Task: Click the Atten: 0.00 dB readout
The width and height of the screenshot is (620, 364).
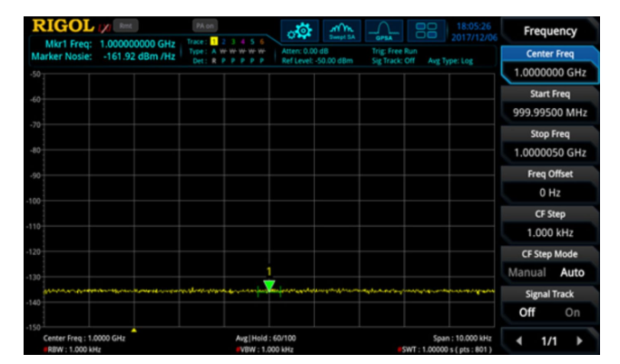Action: 305,51
